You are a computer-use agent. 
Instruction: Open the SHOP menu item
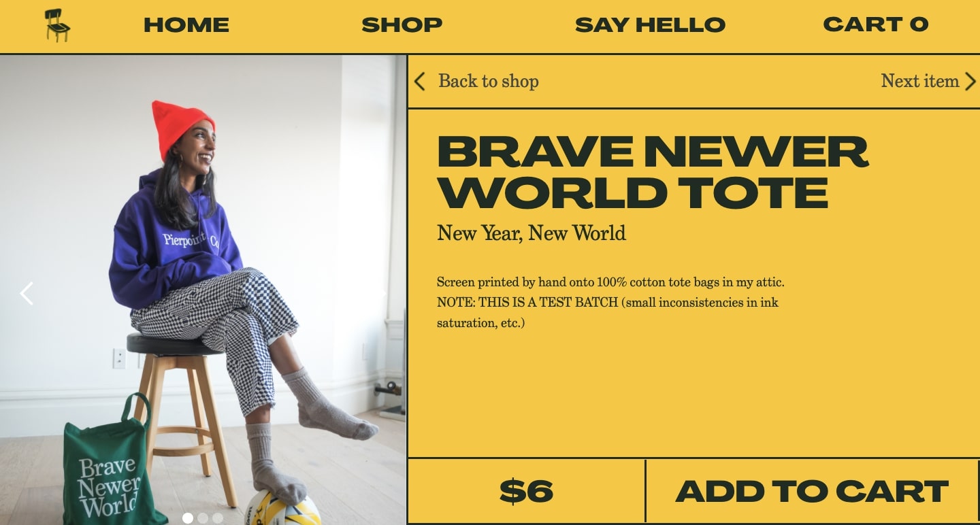click(402, 25)
